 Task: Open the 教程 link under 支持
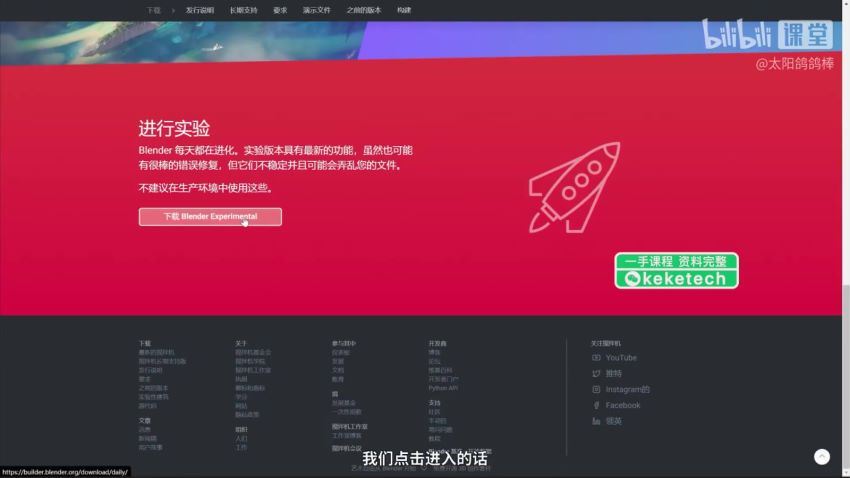click(x=434, y=438)
